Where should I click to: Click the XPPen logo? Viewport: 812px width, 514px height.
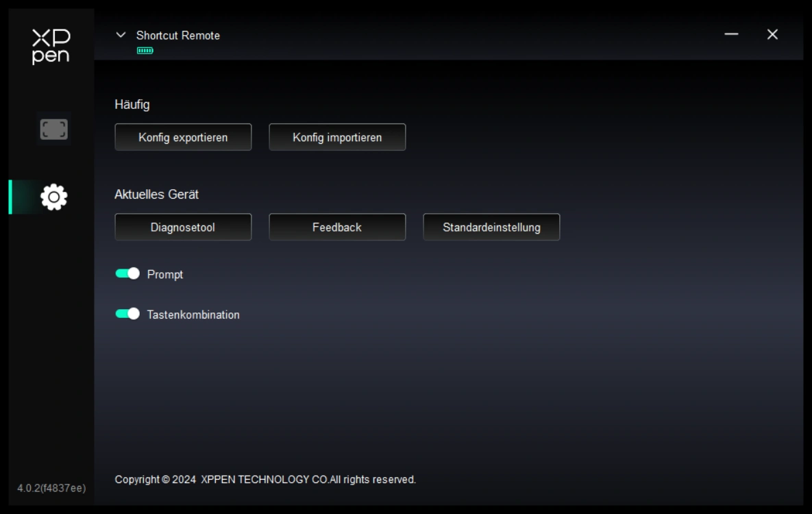(51, 47)
